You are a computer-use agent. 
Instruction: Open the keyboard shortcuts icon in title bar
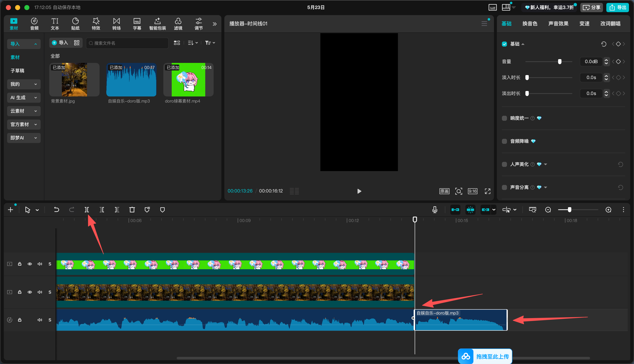coord(492,7)
